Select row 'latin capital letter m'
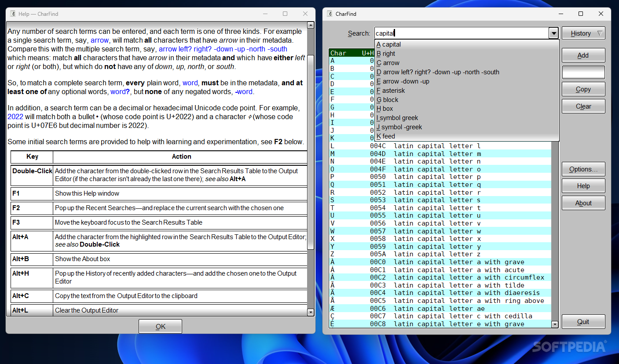 pyautogui.click(x=440, y=154)
